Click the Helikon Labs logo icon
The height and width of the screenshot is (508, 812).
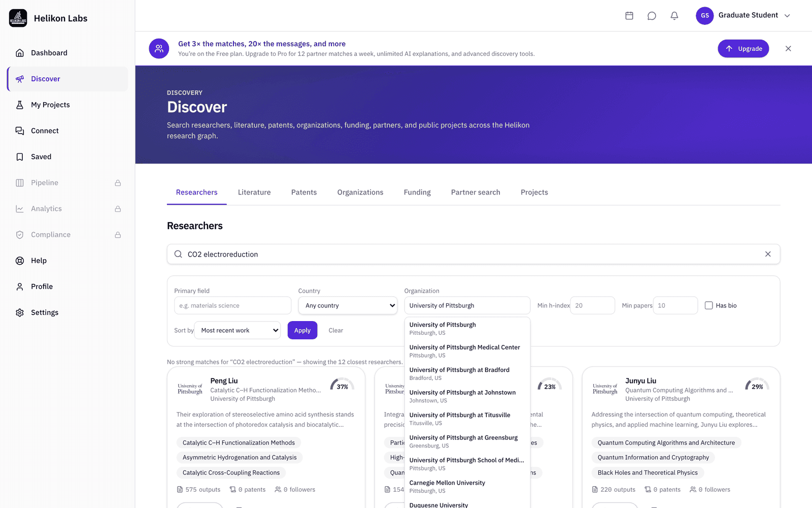18,18
